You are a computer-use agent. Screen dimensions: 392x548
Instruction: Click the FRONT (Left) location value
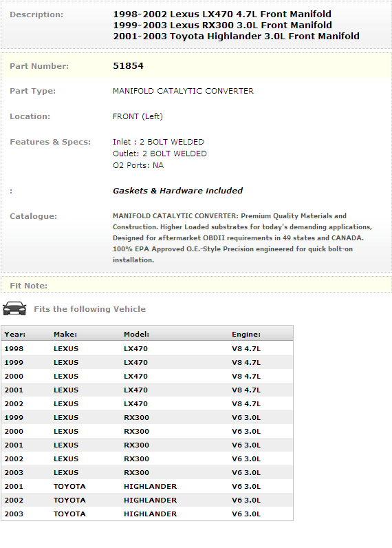click(x=138, y=116)
